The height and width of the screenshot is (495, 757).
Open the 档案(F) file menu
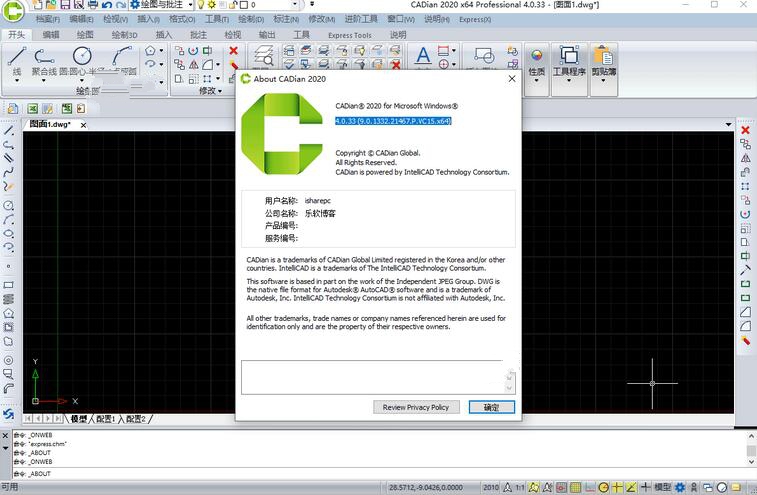click(48, 19)
